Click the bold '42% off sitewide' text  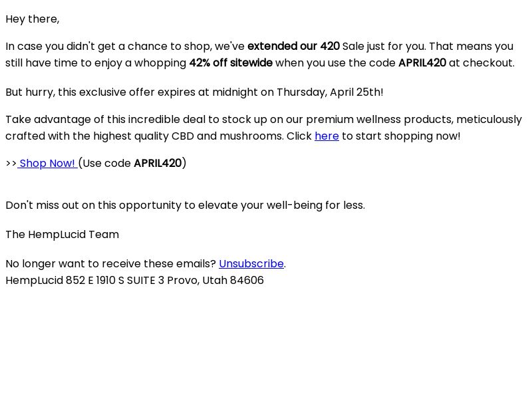(x=231, y=63)
